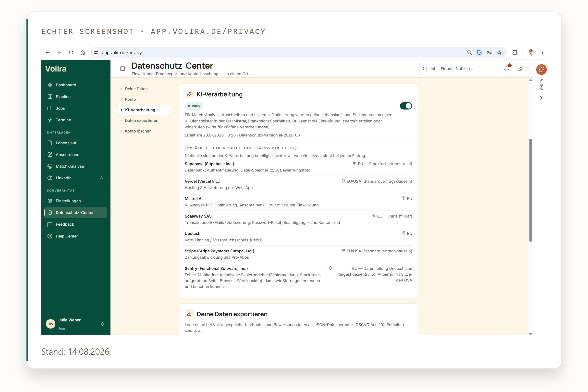Jump to Deine Daten section
Screen dimensions: 588x392
144,89
